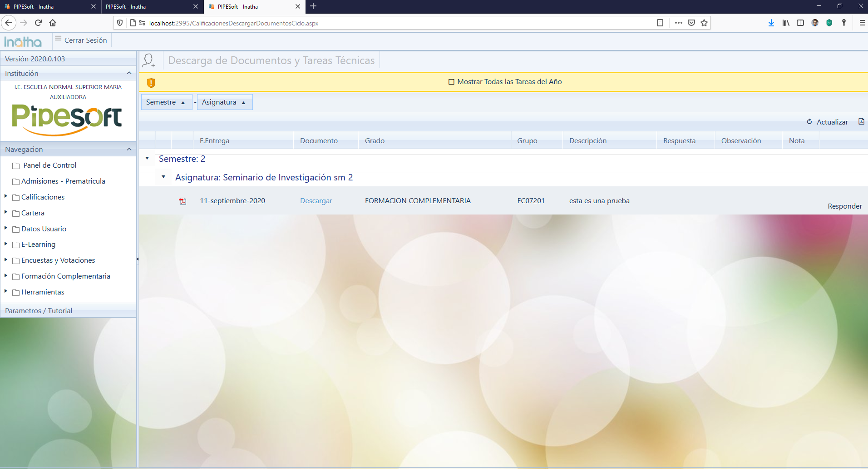
Task: Click the Descargar document link
Action: click(x=316, y=201)
